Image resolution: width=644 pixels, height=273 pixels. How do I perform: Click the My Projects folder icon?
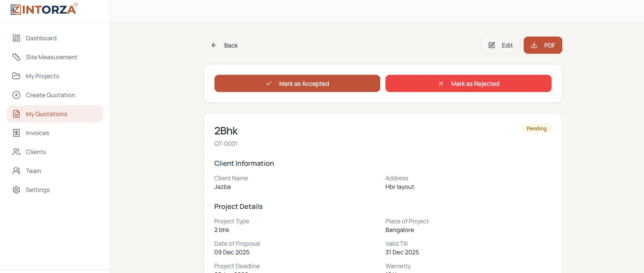tap(16, 76)
